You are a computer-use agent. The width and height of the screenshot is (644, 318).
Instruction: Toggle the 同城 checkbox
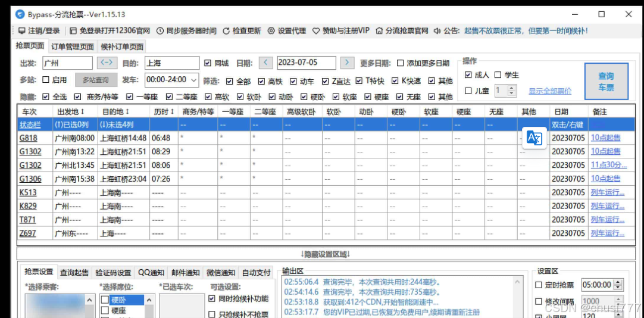pos(208,63)
